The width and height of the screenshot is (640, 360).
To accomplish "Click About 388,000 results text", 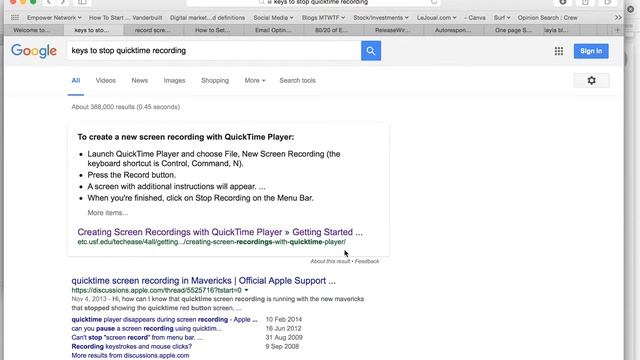I will tap(126, 107).
